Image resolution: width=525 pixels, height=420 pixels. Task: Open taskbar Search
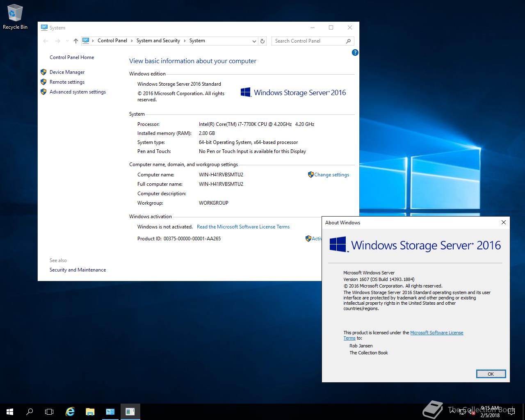tap(30, 412)
